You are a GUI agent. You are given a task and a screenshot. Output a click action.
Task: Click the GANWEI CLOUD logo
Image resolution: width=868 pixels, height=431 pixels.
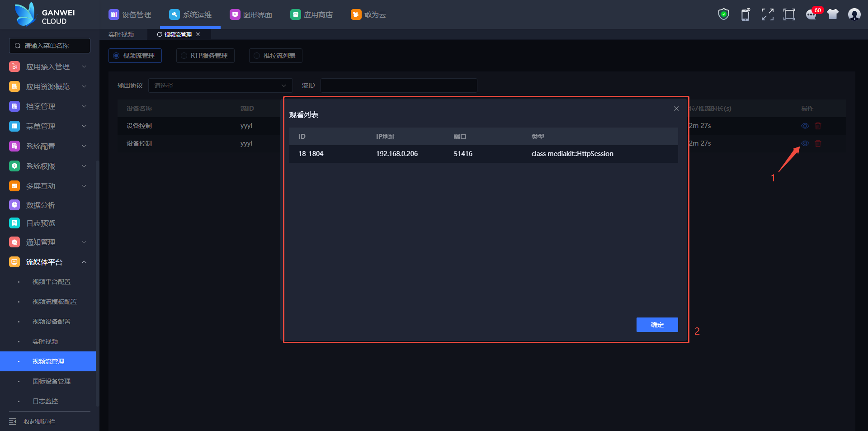click(x=45, y=14)
